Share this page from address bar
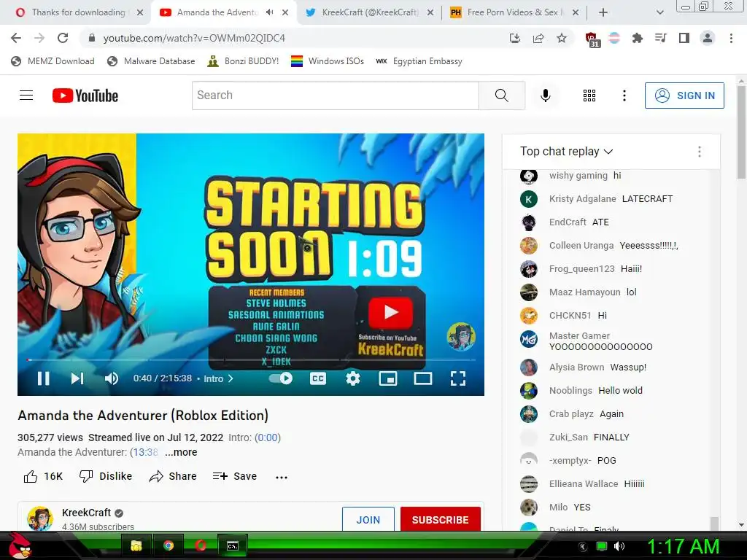 pyautogui.click(x=538, y=38)
